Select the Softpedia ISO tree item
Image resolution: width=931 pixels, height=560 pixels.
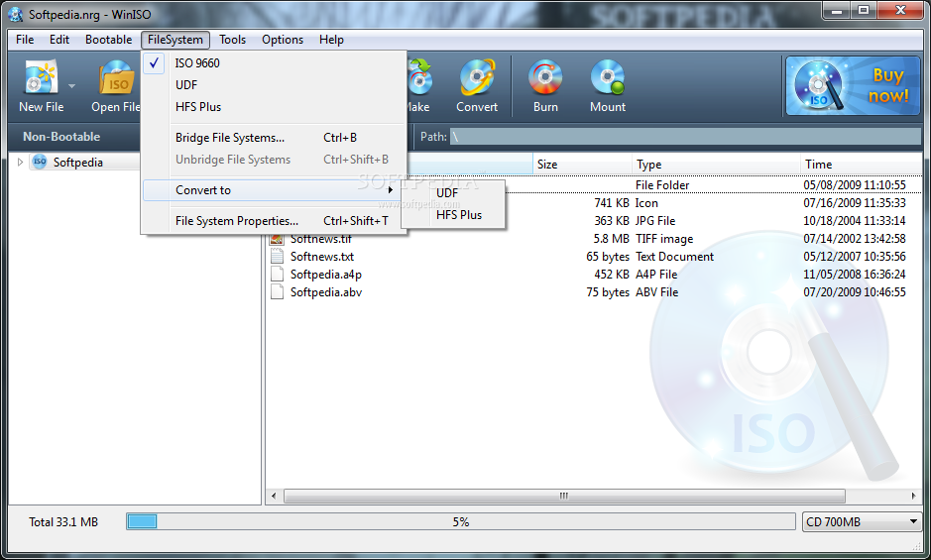77,163
